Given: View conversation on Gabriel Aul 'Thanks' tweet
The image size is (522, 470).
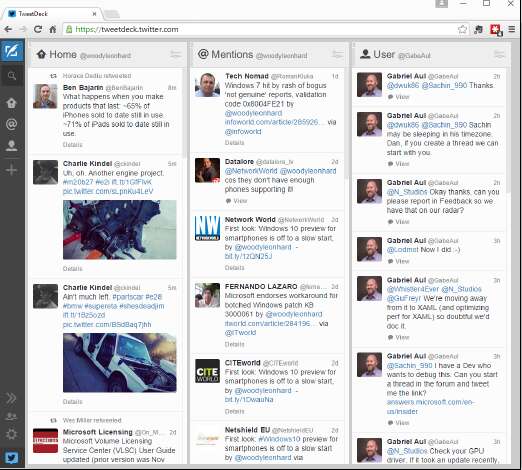Looking at the screenshot, I should point(399,97).
